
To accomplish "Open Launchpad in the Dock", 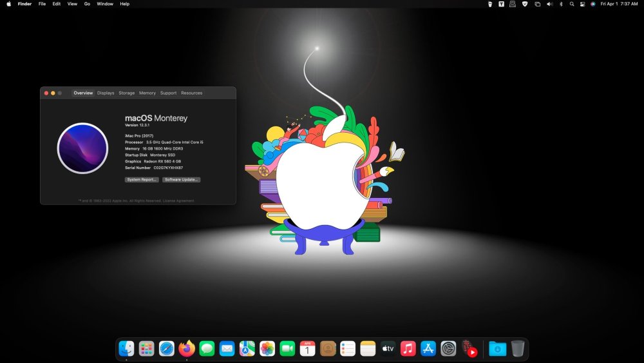I will (x=146, y=349).
